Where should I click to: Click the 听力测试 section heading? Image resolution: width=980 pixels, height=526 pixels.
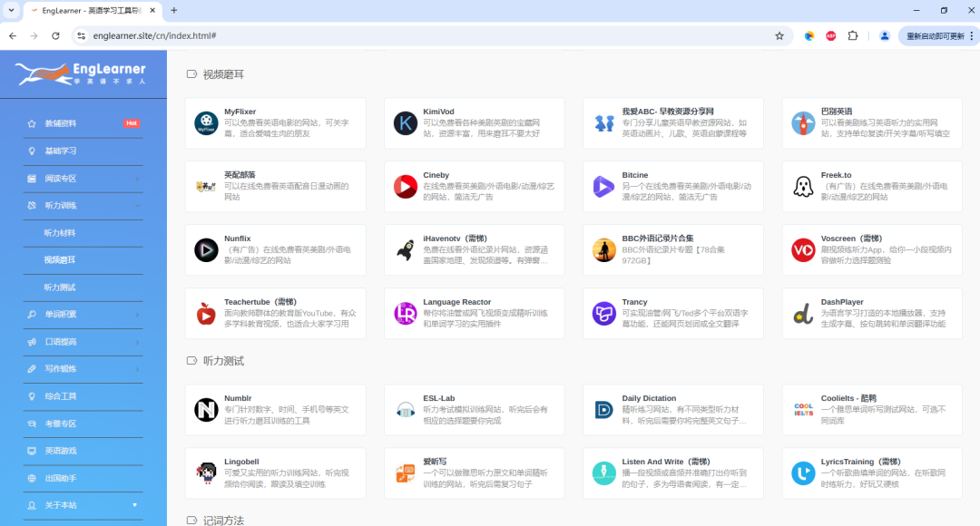[x=223, y=361]
